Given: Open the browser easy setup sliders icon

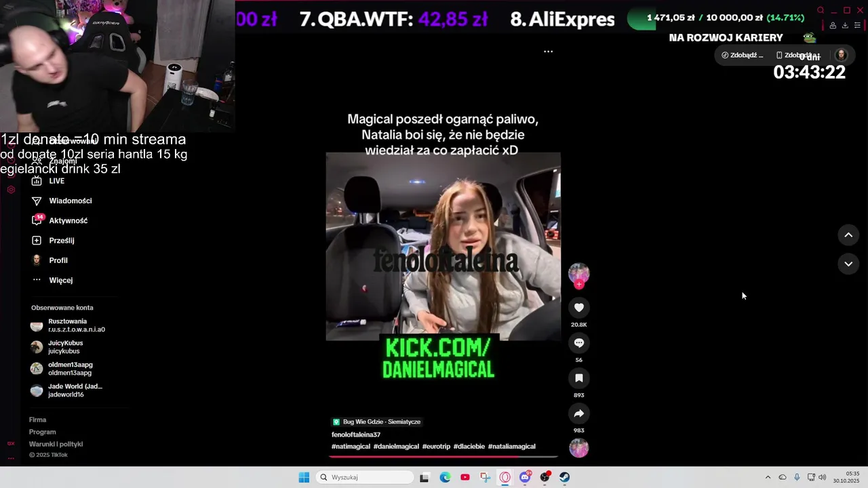Looking at the screenshot, I should 857,25.
